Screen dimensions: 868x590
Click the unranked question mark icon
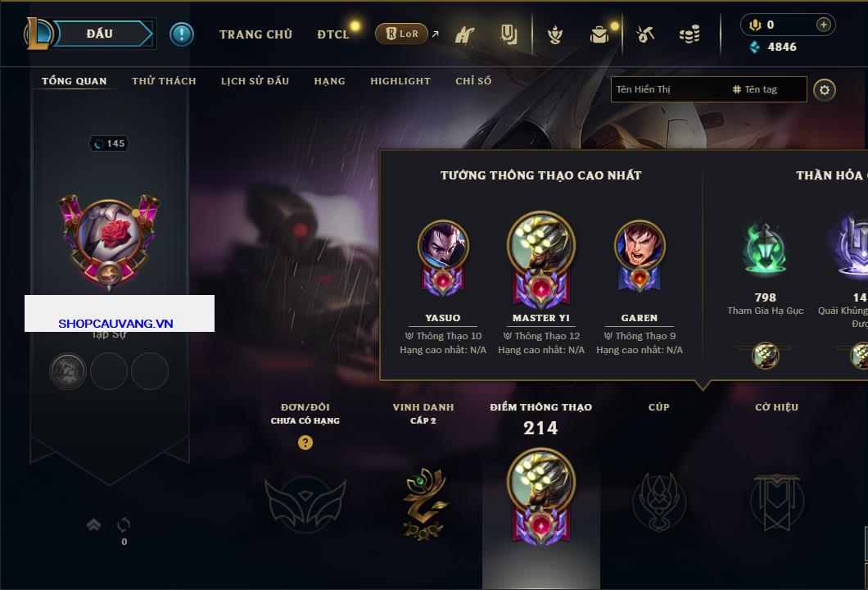(x=305, y=442)
